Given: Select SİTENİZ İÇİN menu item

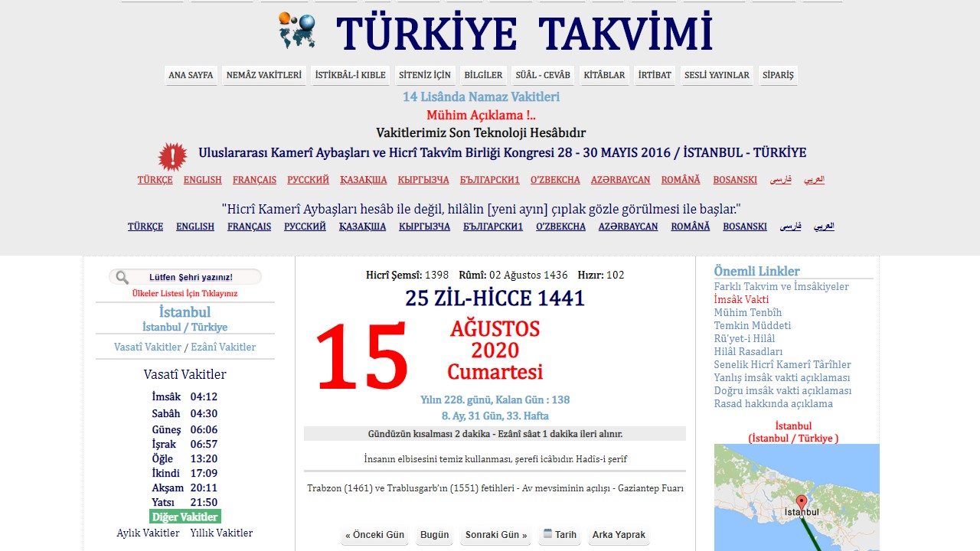Looking at the screenshot, I should pos(425,75).
